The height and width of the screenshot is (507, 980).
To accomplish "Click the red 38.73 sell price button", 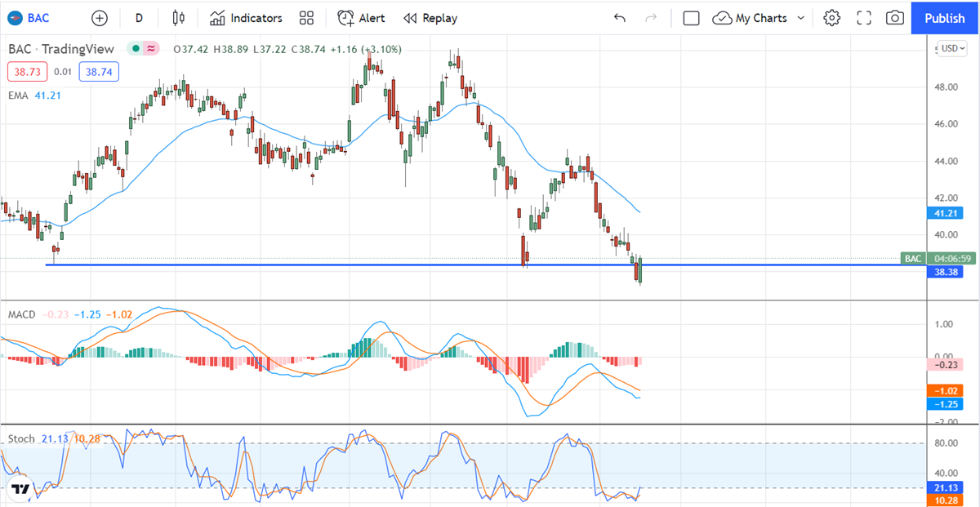I will [x=27, y=72].
